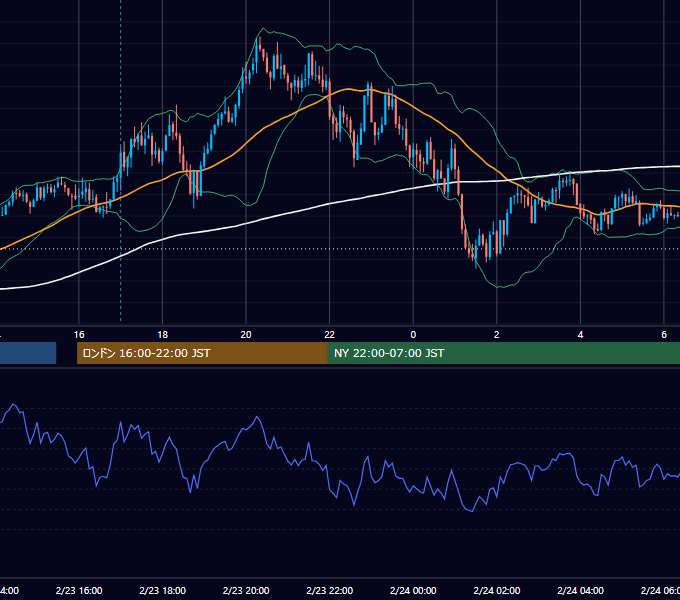Click the 2/23 22:00 date label

[330, 591]
